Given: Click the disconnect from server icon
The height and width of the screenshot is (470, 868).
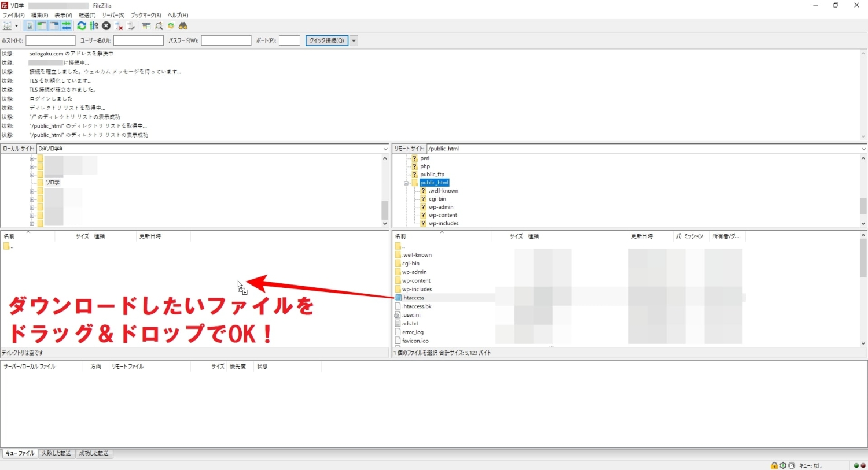Looking at the screenshot, I should [119, 26].
